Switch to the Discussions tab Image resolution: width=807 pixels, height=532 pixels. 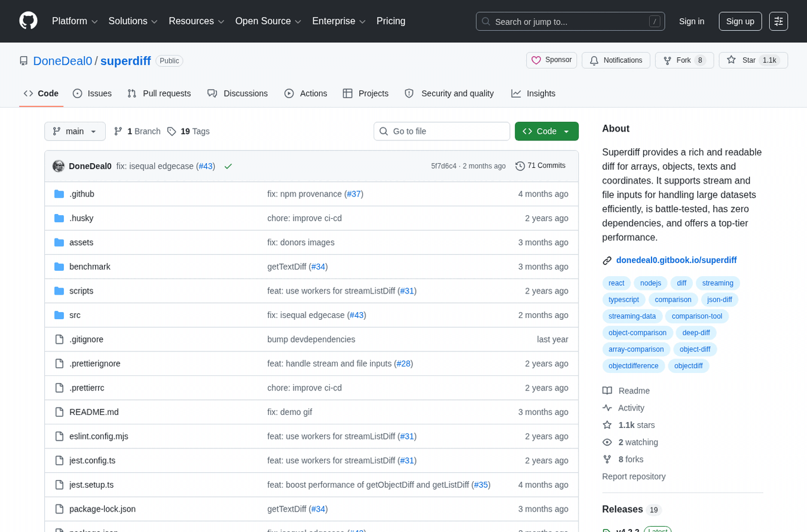[237, 93]
